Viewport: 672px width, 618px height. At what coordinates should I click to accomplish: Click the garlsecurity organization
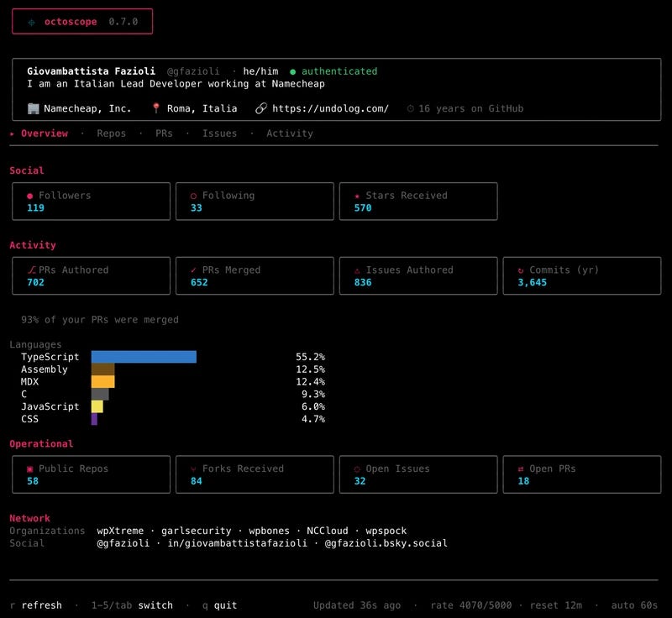tap(197, 531)
